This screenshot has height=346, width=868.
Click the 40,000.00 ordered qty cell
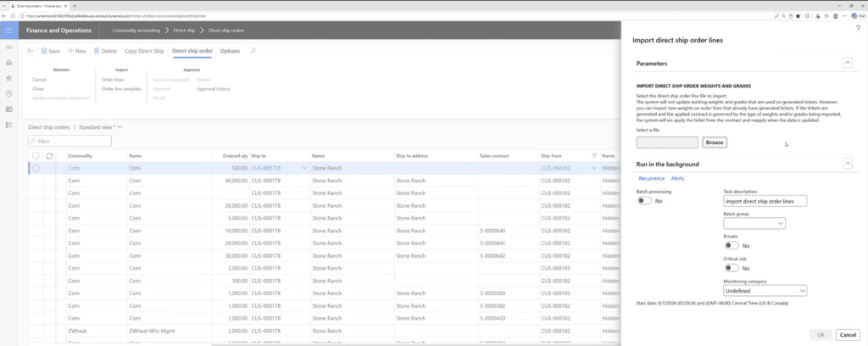236,181
